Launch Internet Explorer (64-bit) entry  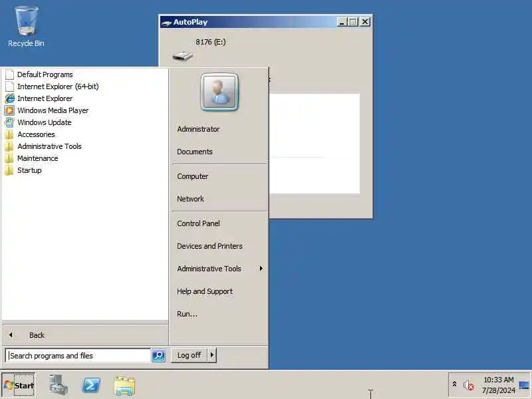(x=58, y=86)
